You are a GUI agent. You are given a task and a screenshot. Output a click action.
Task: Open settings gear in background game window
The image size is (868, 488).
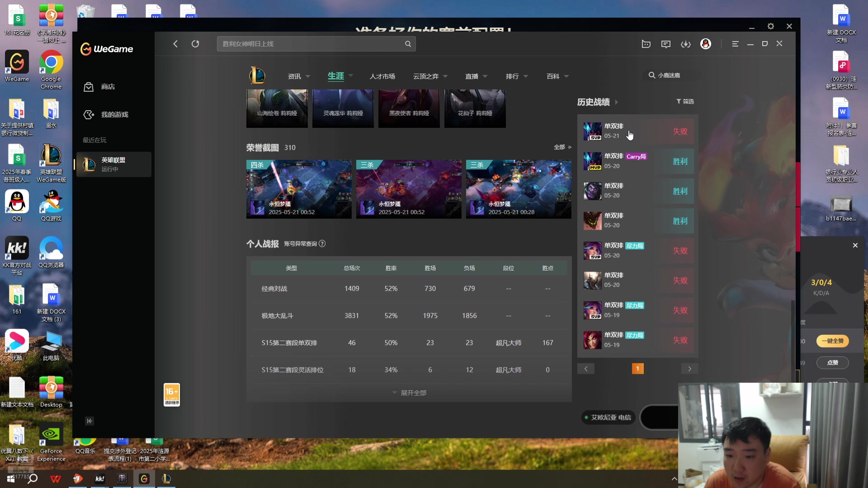[x=771, y=26]
